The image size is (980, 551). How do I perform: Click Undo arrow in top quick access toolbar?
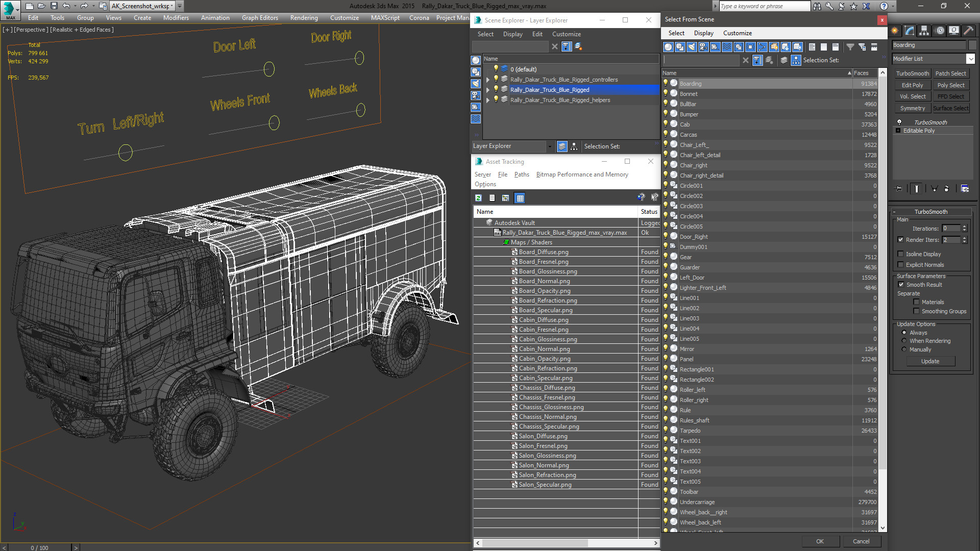[66, 6]
